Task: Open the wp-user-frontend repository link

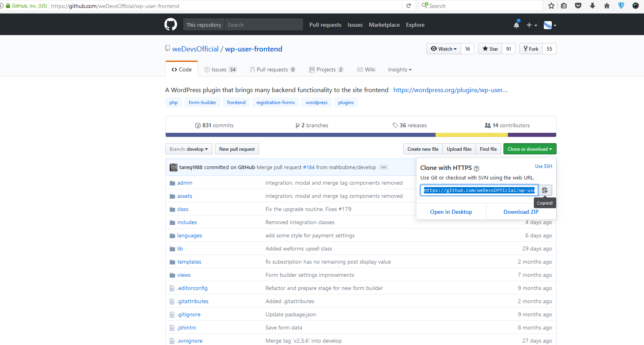Action: coord(254,49)
